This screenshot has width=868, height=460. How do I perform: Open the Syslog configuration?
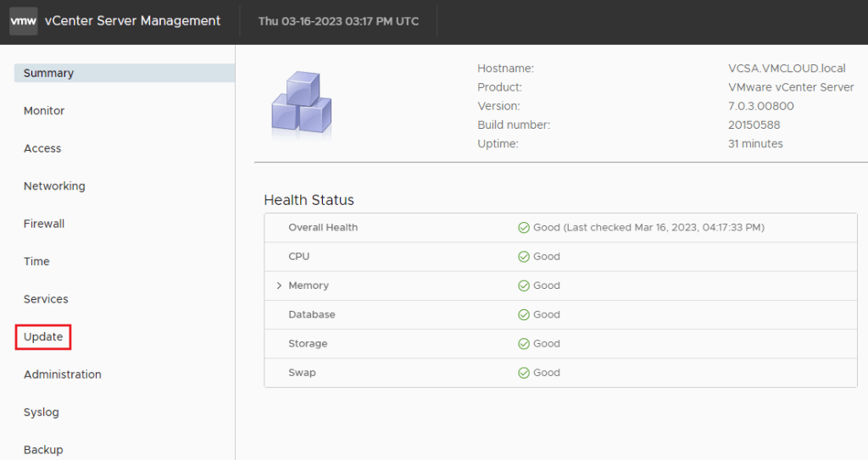[42, 413]
